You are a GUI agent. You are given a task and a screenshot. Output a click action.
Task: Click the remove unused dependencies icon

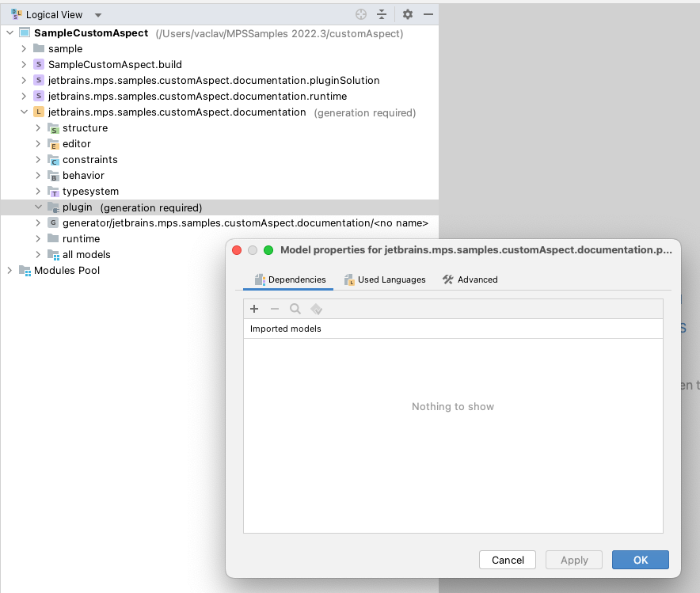316,309
